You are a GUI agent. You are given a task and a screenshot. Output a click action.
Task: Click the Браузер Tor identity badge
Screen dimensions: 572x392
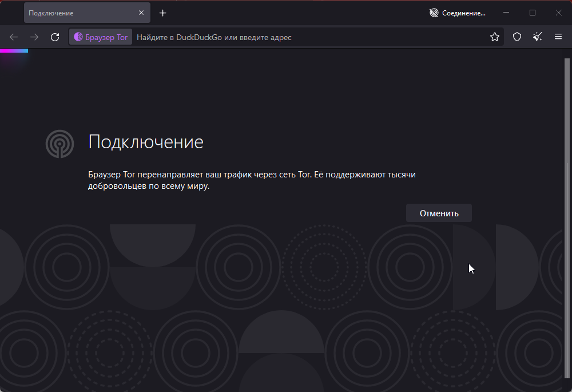coord(101,37)
